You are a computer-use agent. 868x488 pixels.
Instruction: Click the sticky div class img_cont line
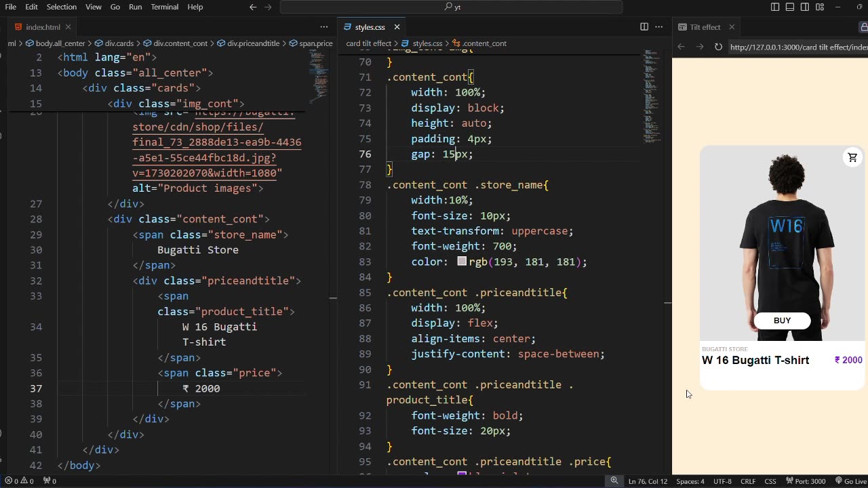(x=176, y=104)
